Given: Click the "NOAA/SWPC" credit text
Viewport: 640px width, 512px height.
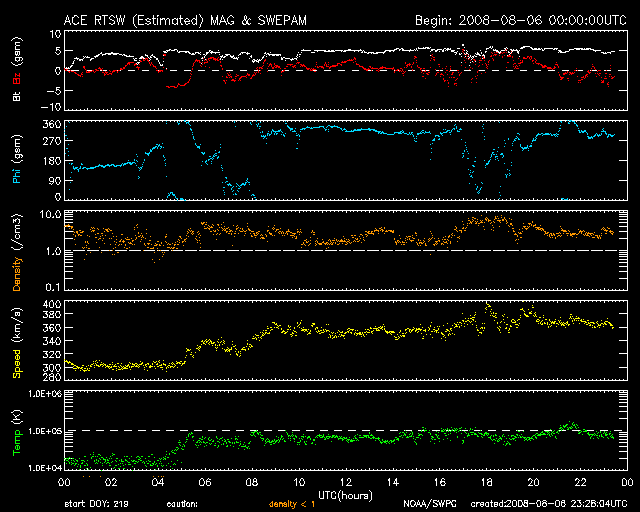Looking at the screenshot, I should pos(430,504).
